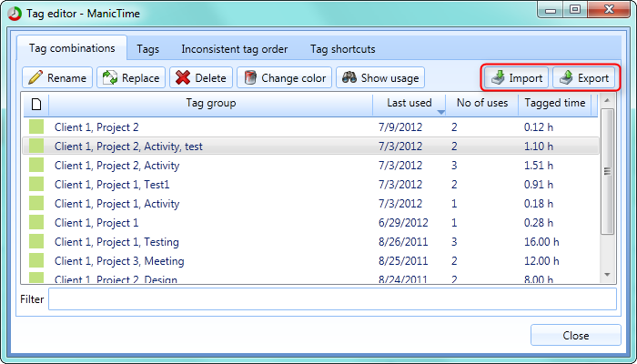Close window with title bar X

click(x=609, y=10)
